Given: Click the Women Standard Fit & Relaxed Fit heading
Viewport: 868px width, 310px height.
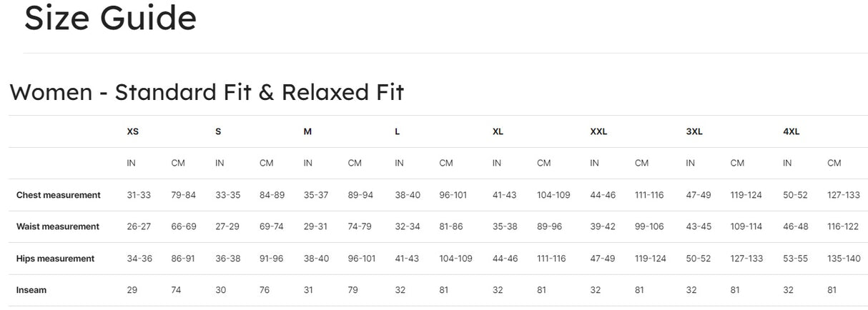Looking at the screenshot, I should [207, 92].
